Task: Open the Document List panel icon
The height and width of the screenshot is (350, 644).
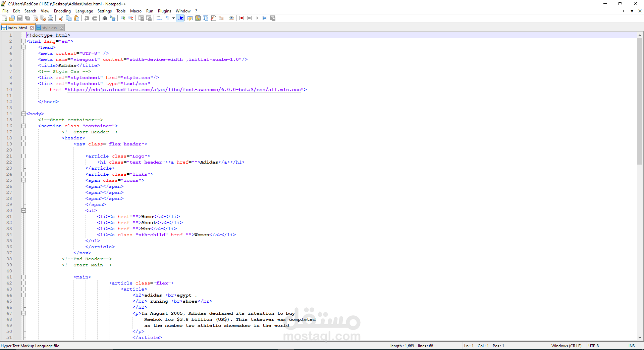Action: [206, 18]
